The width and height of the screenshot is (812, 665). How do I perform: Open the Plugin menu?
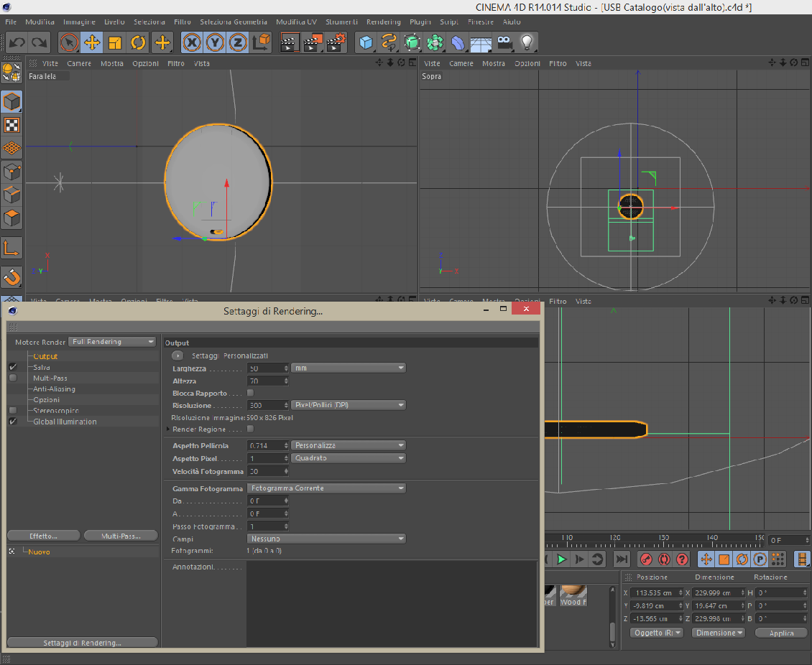(x=420, y=22)
